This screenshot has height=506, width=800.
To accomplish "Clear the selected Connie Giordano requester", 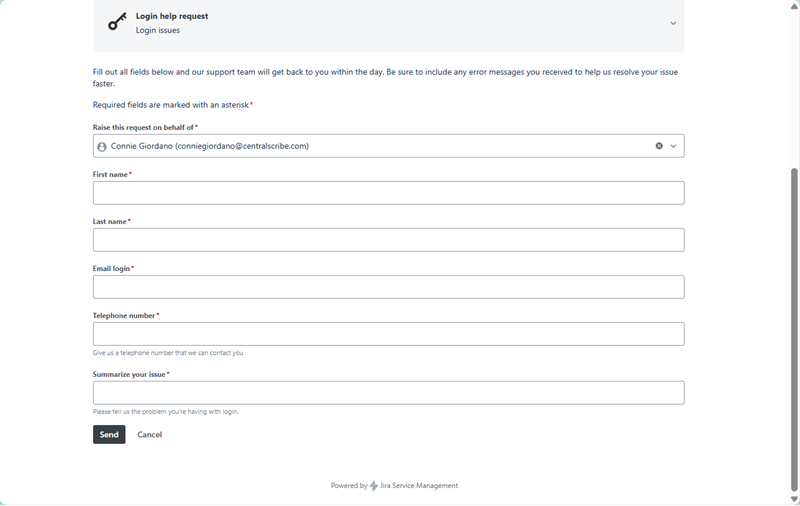I will pos(659,146).
